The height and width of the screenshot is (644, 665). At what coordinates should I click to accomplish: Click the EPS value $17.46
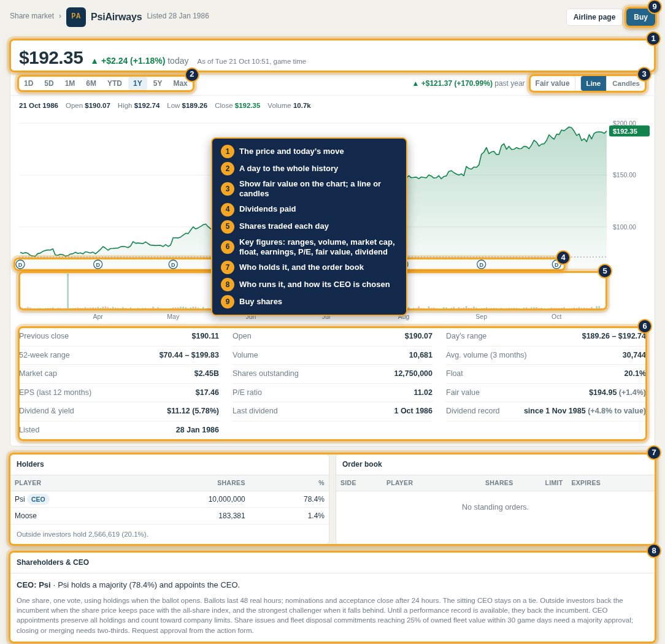tap(207, 392)
